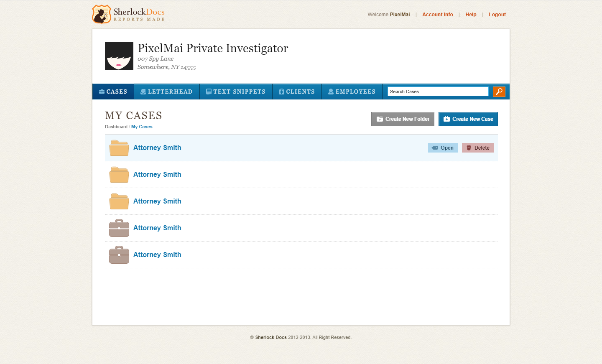Open the Text Snippets tab

pos(236,92)
